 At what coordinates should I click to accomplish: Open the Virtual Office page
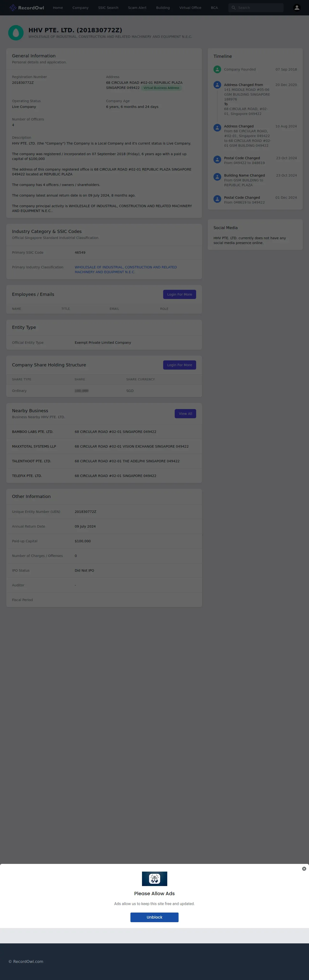tap(190, 8)
